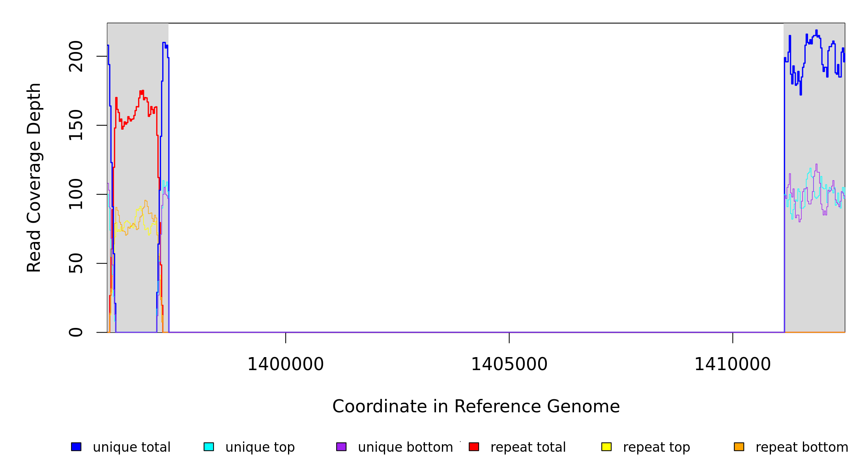868x473 pixels.
Task: Click the 1405000 x-axis tick label
Action: [509, 364]
